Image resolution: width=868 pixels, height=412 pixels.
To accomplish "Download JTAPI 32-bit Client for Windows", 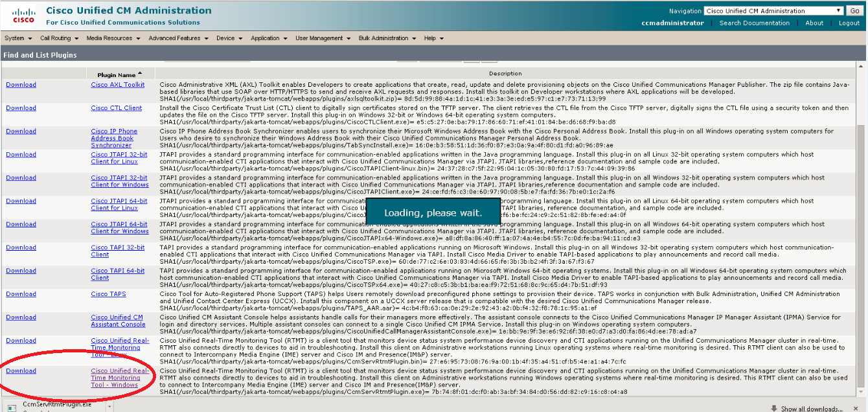I will [21, 178].
